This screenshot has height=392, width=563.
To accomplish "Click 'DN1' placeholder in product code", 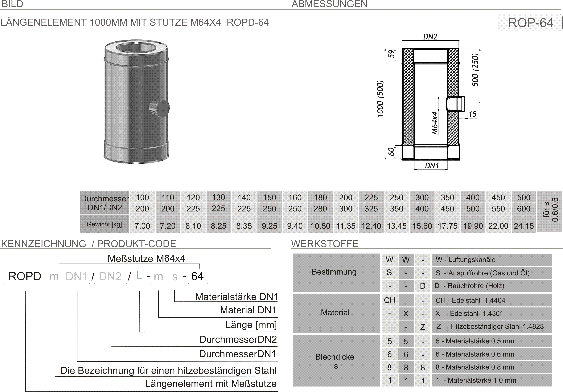I will (76, 276).
